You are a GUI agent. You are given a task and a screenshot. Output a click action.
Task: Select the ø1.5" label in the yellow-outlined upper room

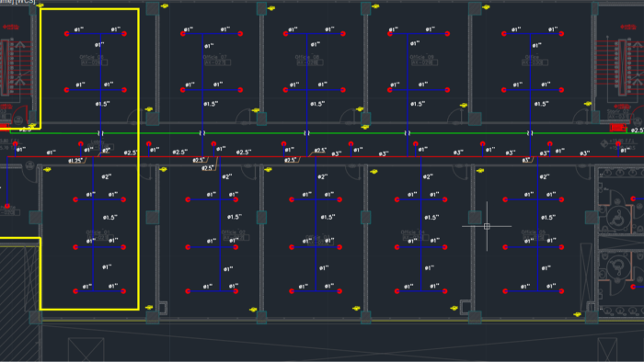103,104
